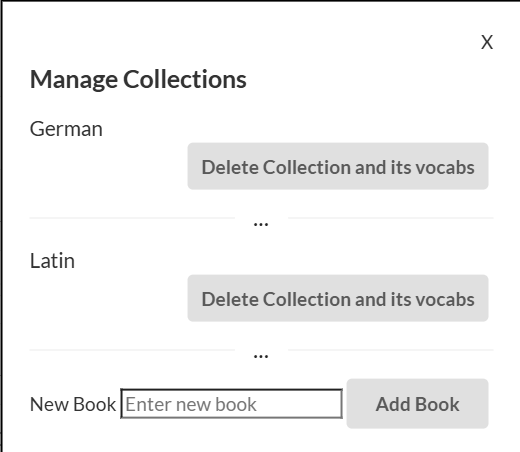Remove Latin via its delete button
This screenshot has width=520, height=452.
tap(338, 298)
